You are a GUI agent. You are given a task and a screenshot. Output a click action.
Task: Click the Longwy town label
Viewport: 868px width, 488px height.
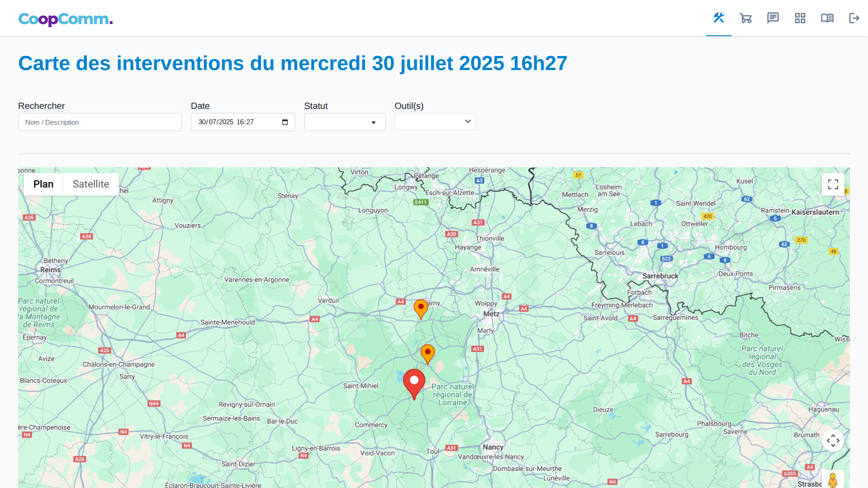click(x=406, y=187)
